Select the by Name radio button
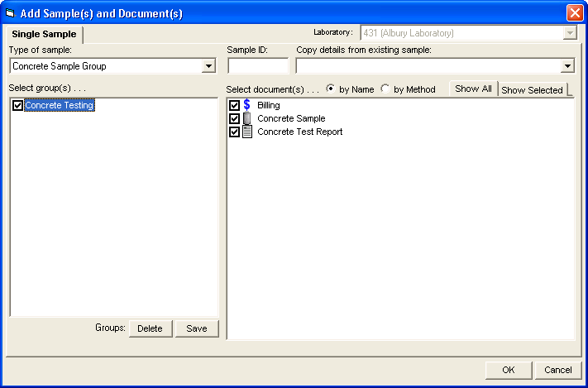588x388 pixels. tap(331, 89)
